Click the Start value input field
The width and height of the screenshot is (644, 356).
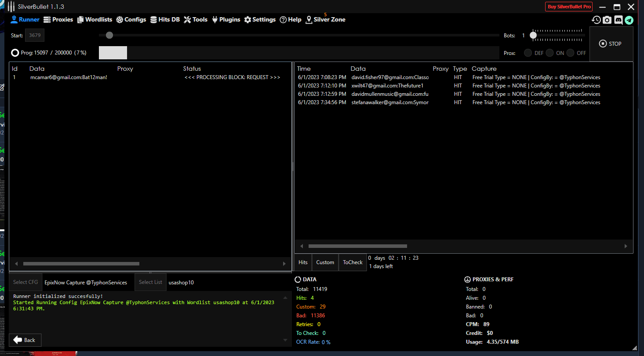tap(34, 35)
